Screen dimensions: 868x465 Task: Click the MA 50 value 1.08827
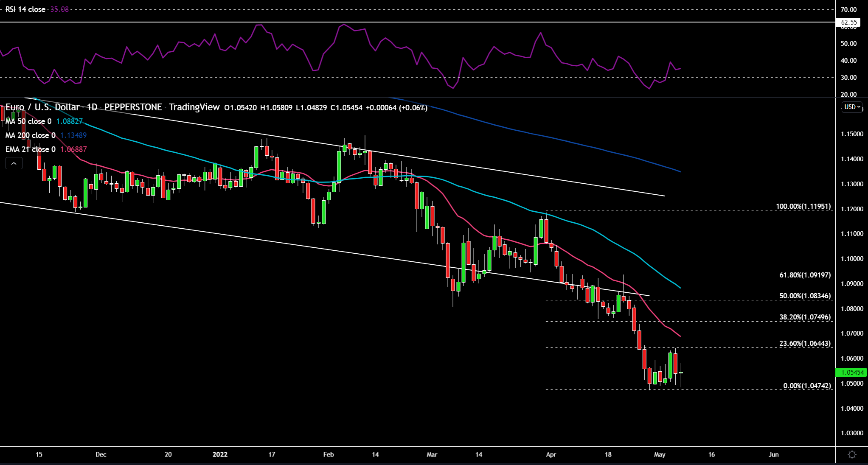pyautogui.click(x=70, y=121)
